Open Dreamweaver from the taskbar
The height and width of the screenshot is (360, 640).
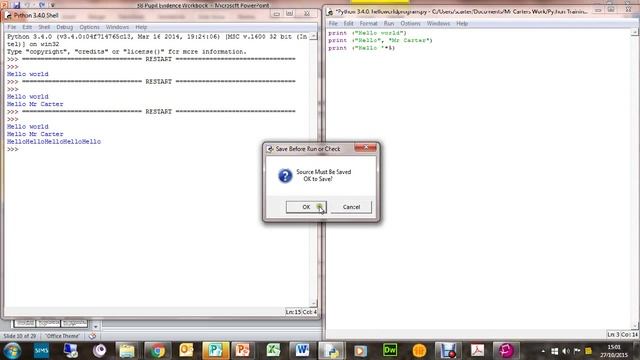390,351
